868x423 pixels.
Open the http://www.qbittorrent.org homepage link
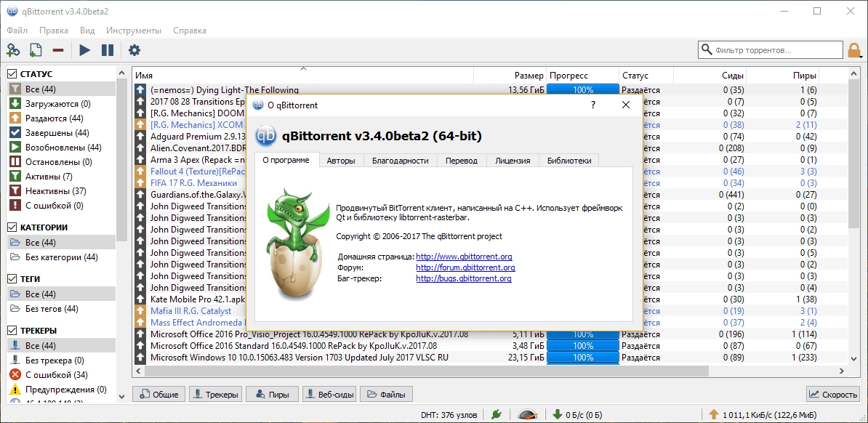tap(464, 257)
